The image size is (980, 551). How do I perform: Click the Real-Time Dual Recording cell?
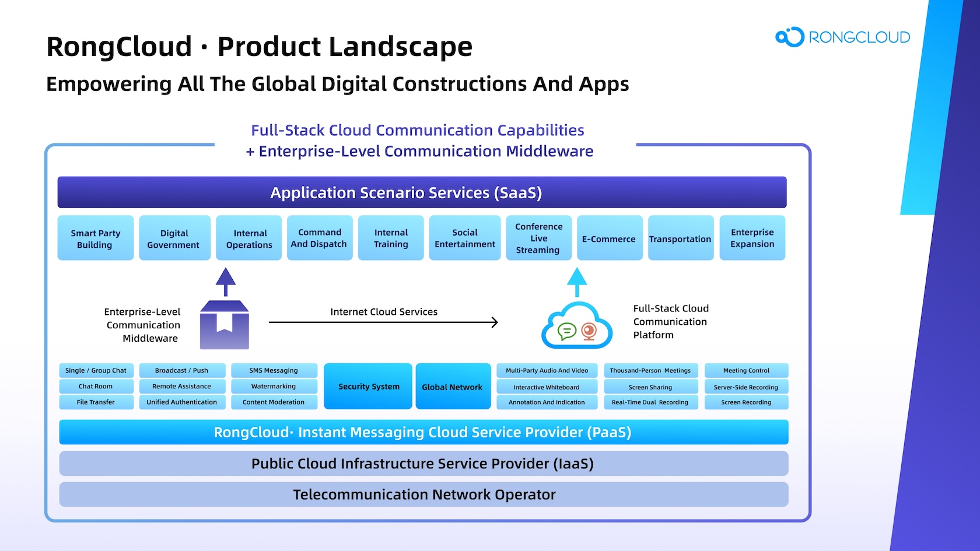click(x=650, y=402)
